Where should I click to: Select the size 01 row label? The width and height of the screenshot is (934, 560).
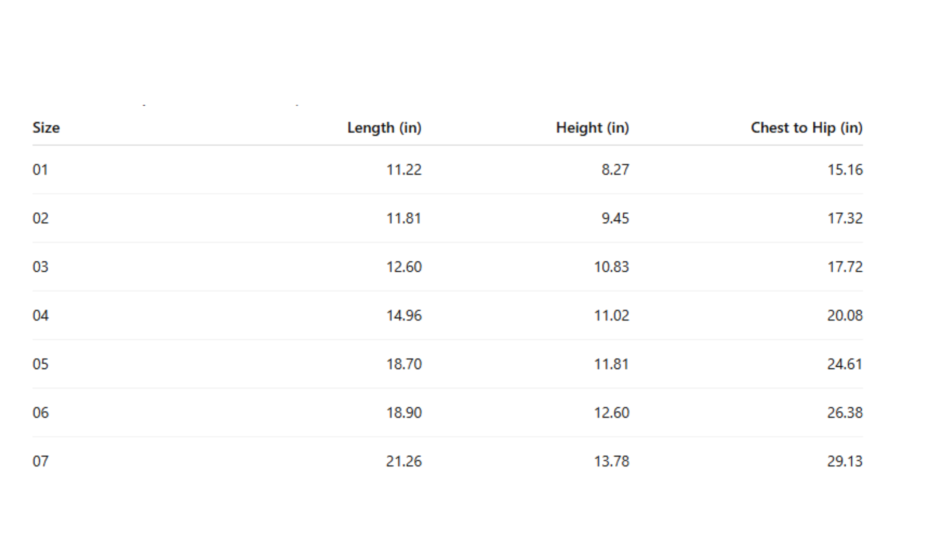pyautogui.click(x=40, y=170)
